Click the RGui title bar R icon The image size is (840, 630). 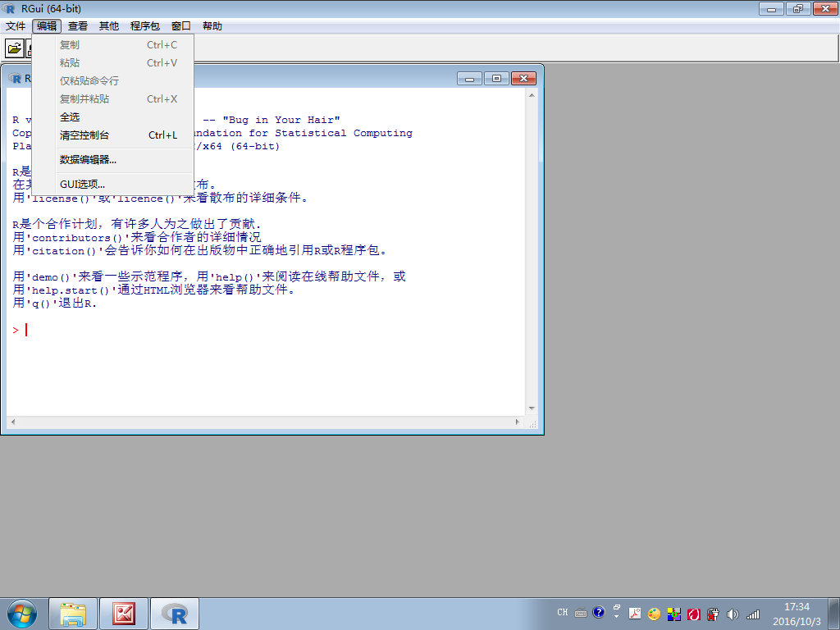pyautogui.click(x=8, y=8)
